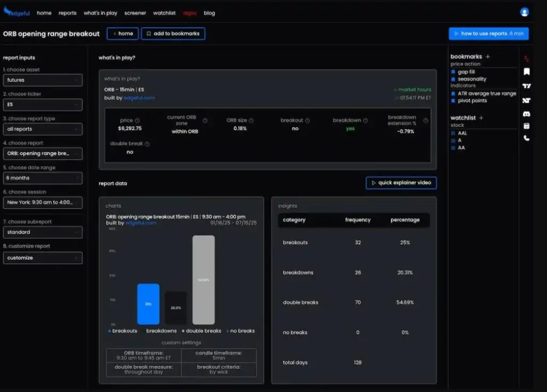Screen dimensions: 547x392
Task: Click the plus icon next to watchlist
Action: tap(481, 118)
